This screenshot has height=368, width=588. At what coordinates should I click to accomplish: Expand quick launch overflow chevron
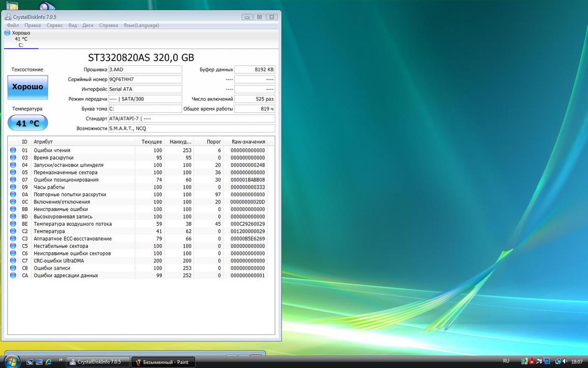pyautogui.click(x=61, y=360)
